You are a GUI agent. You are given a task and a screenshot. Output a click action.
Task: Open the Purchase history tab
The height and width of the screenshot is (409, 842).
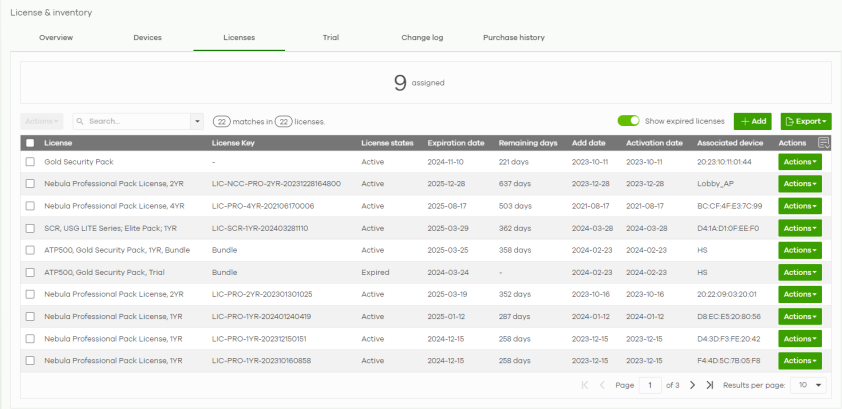513,38
